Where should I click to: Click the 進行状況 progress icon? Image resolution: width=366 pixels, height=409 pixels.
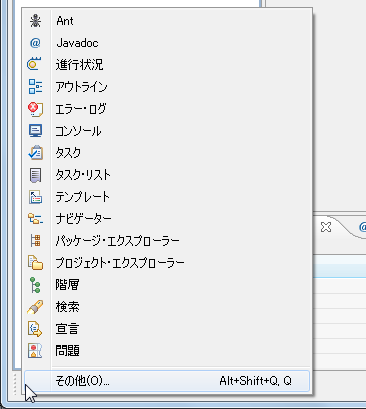[34, 64]
